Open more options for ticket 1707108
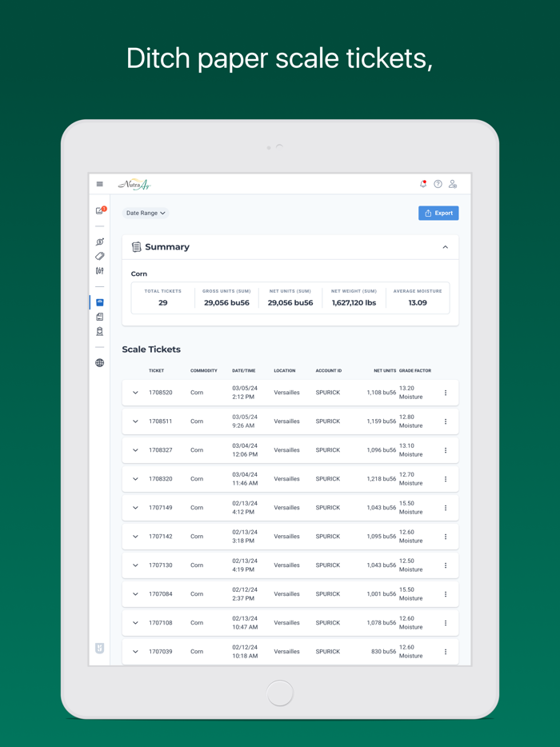The width and height of the screenshot is (560, 747). (446, 623)
